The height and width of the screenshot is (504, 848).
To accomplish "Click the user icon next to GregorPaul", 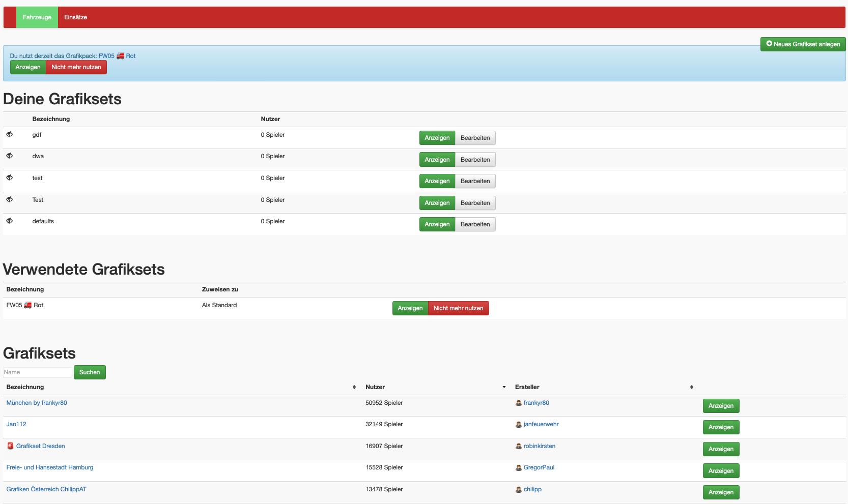I will pyautogui.click(x=519, y=468).
